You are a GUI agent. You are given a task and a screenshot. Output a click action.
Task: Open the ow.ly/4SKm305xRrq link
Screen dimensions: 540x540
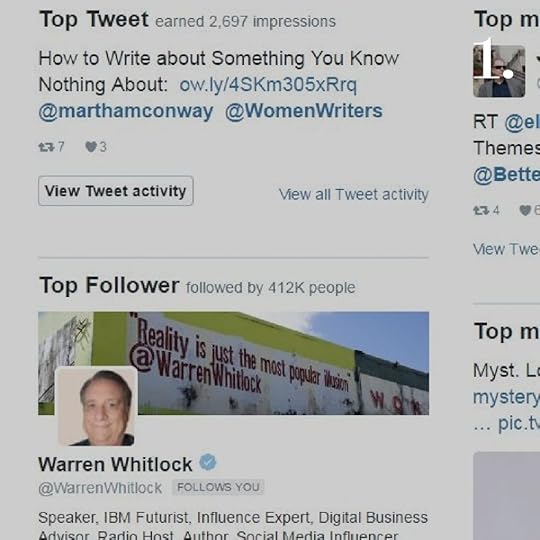click(x=268, y=85)
